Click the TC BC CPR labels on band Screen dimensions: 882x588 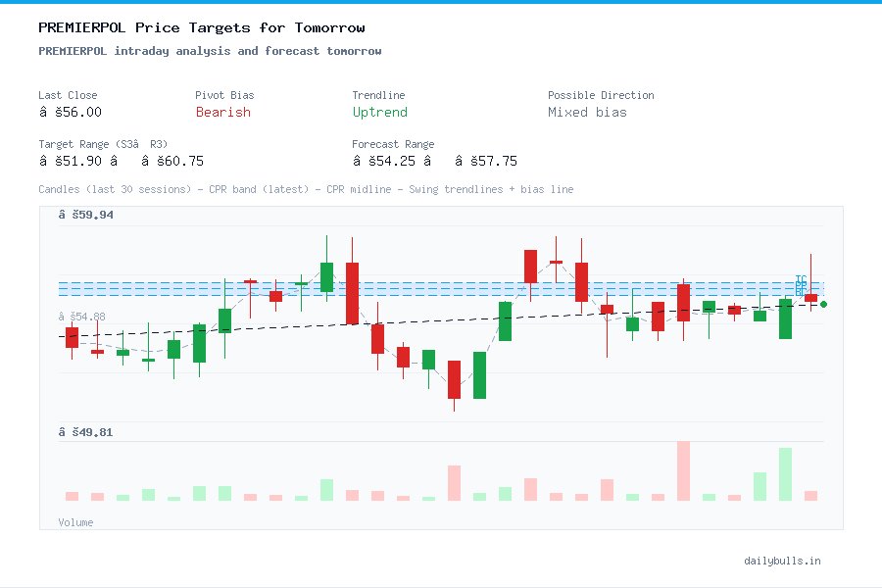[801, 286]
